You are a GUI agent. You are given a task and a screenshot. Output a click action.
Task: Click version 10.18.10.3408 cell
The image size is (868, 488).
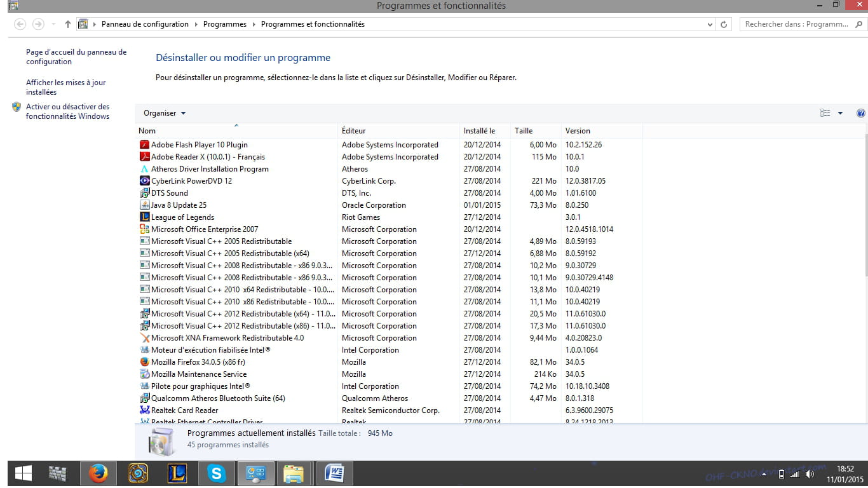click(587, 386)
